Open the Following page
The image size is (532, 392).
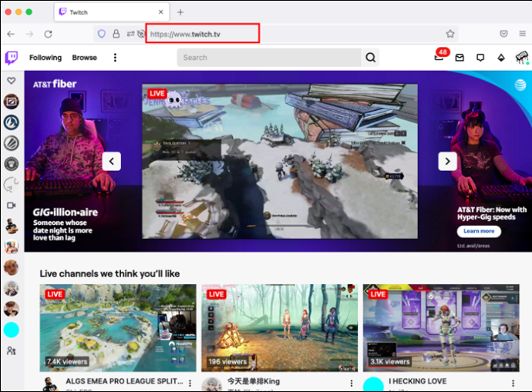[x=45, y=58]
